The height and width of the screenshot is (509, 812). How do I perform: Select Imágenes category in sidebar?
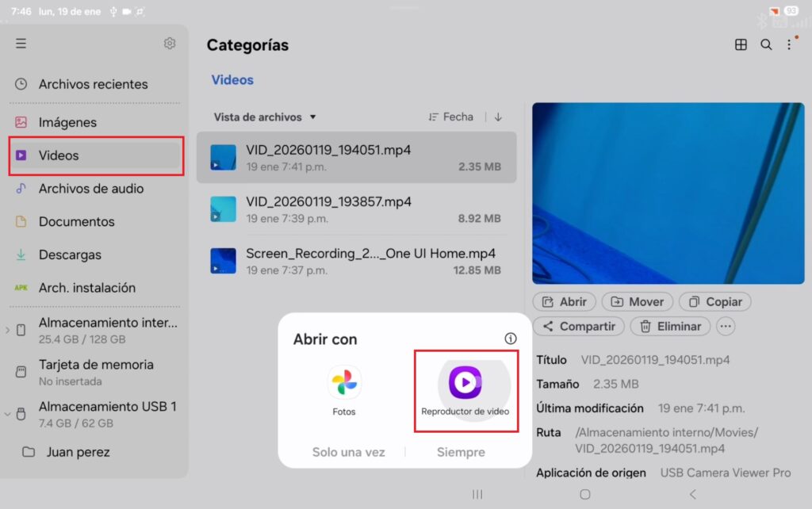pos(67,122)
